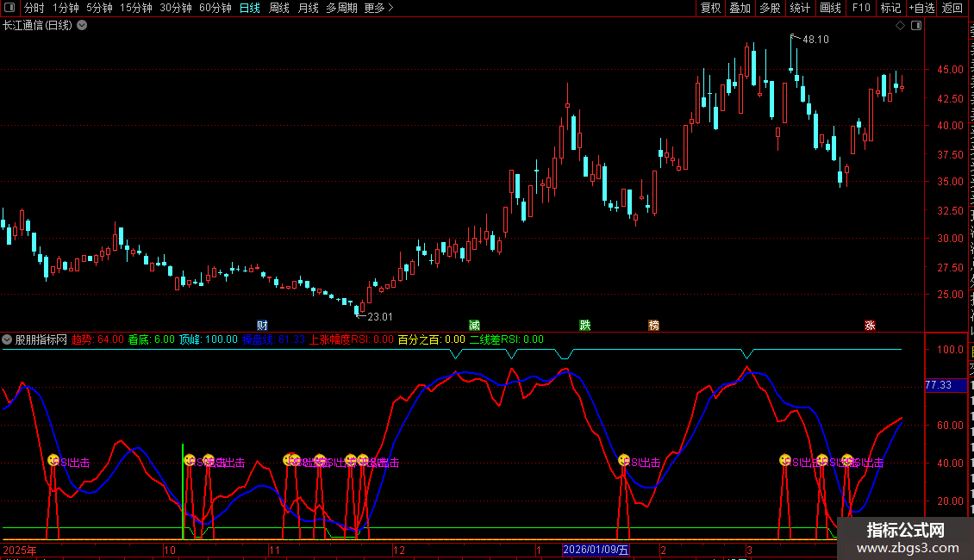974x560 pixels.
Task: Open dropdown next to 长江通信(日线)
Action: point(82,26)
